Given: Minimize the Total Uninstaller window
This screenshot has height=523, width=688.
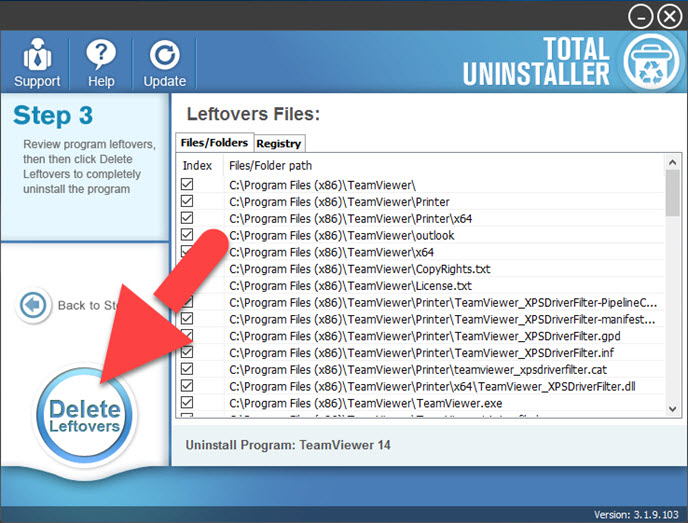Looking at the screenshot, I should [640, 17].
